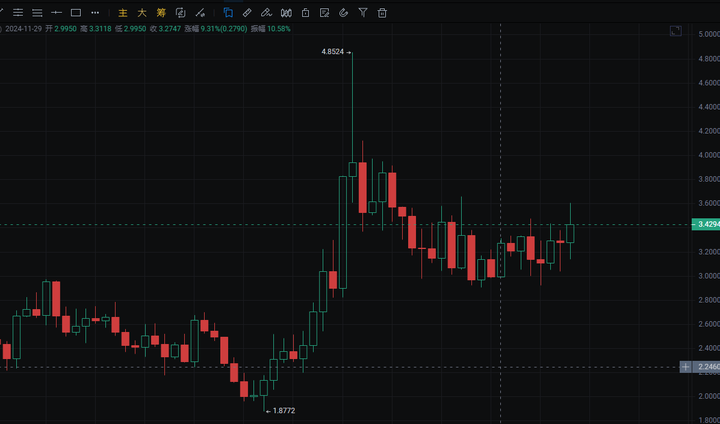Image resolution: width=720 pixels, height=424 pixels.
Task: Click the candlestick pattern icon
Action: point(286,13)
